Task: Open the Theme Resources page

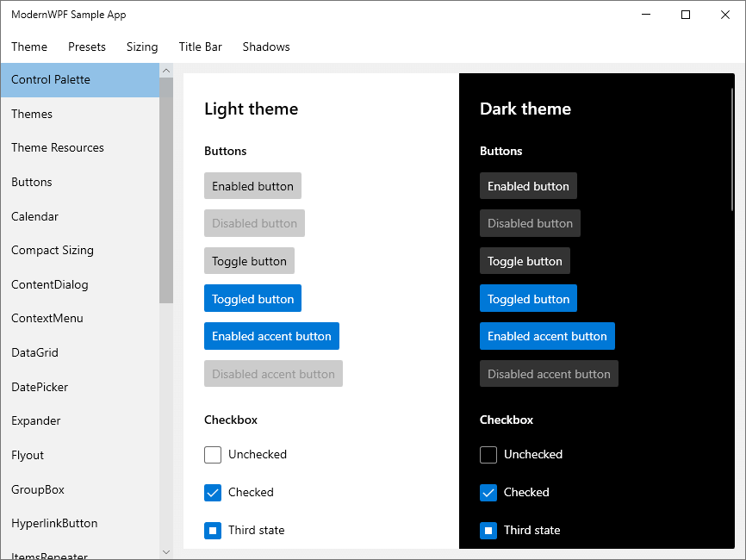Action: [x=80, y=148]
